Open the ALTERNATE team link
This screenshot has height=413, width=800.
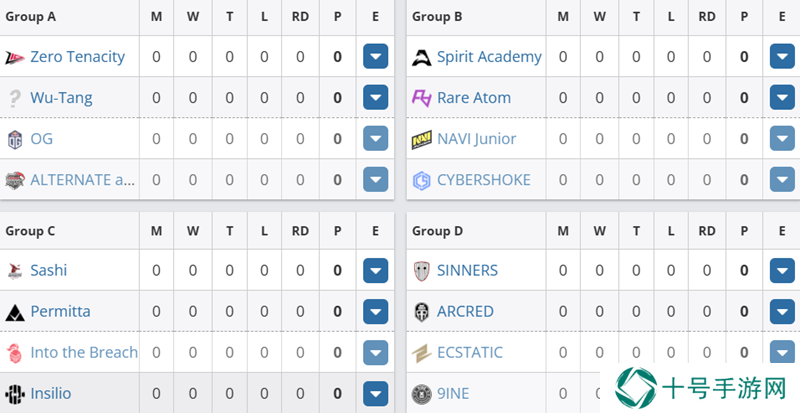pyautogui.click(x=83, y=180)
